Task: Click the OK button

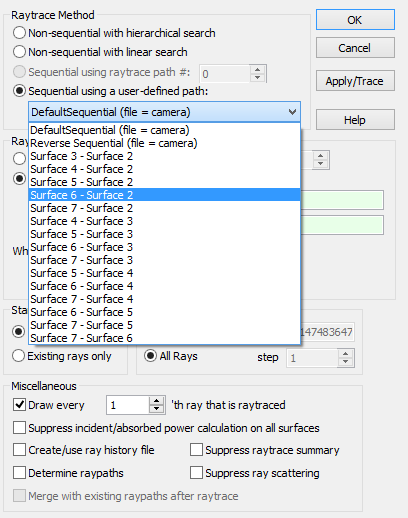Action: pos(355,20)
